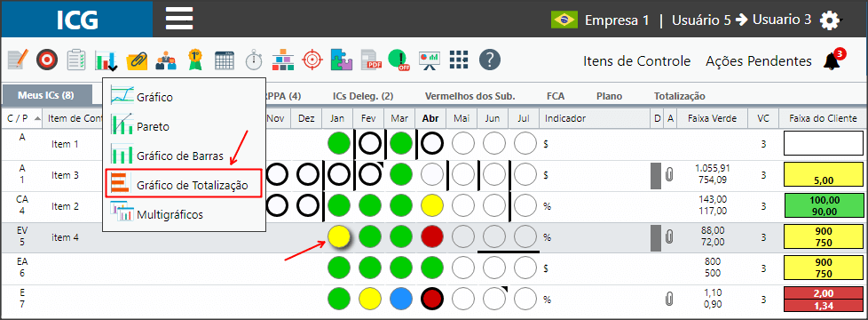Click empty Faixa do Cliente cell for Item 1

tap(823, 144)
